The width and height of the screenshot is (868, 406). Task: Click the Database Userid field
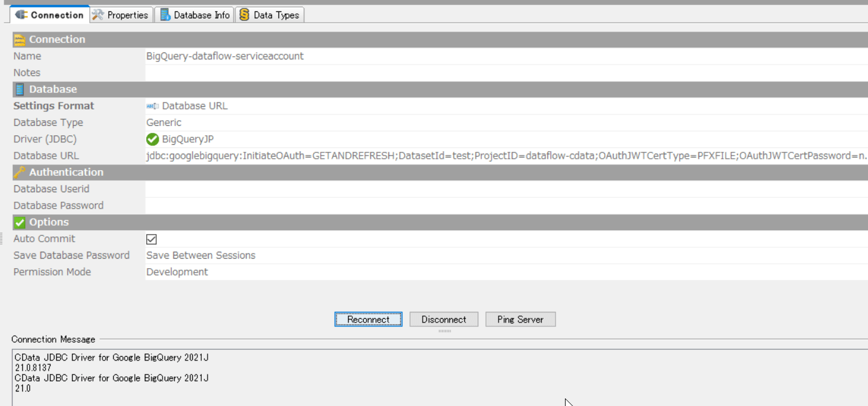pos(506,189)
